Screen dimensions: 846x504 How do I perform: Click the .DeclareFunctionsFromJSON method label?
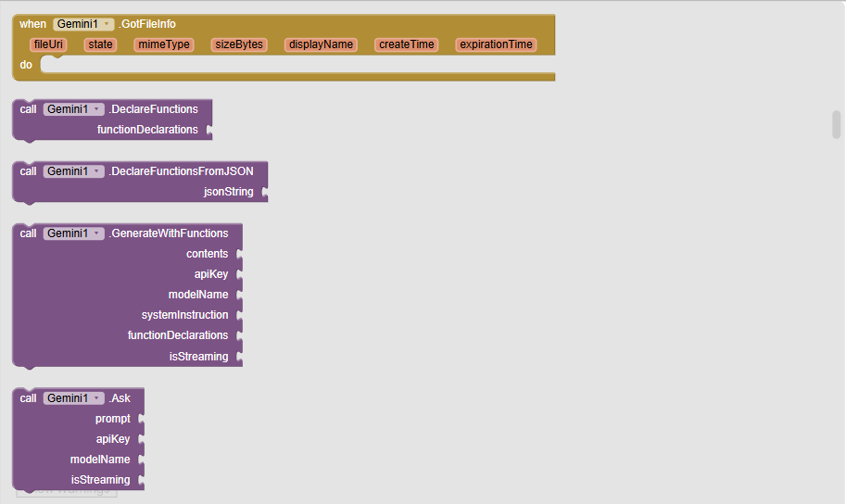181,171
